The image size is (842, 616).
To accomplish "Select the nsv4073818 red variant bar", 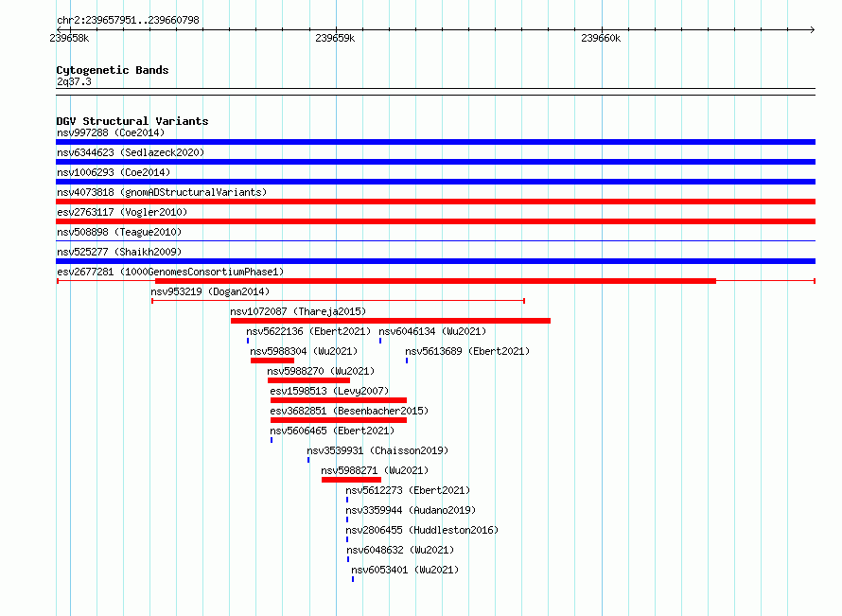I will pos(435,202).
